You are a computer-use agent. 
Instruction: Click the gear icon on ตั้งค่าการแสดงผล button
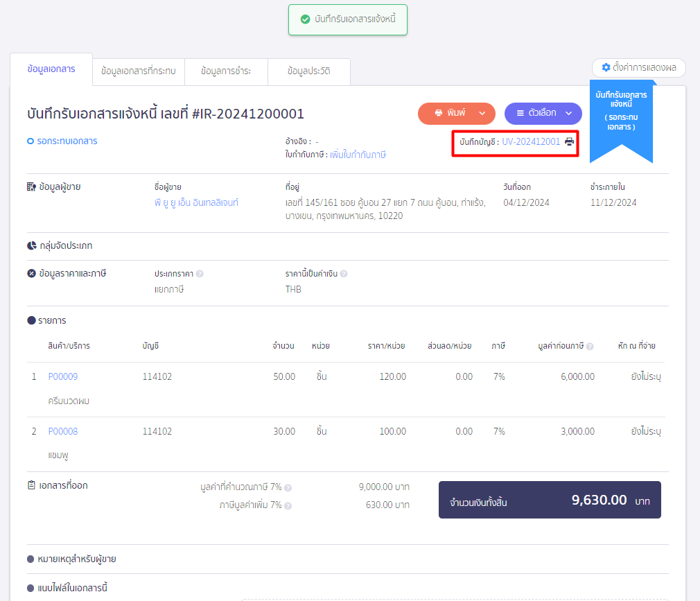click(x=606, y=68)
